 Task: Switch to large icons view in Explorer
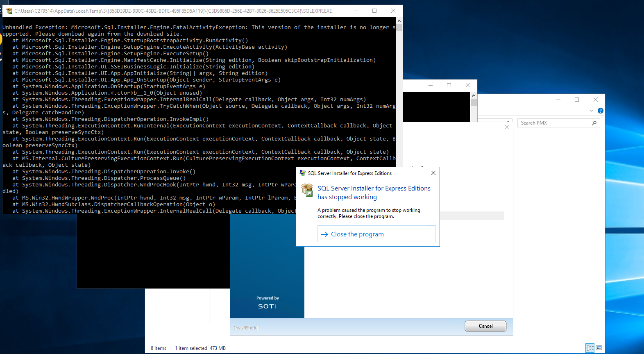pyautogui.click(x=599, y=348)
